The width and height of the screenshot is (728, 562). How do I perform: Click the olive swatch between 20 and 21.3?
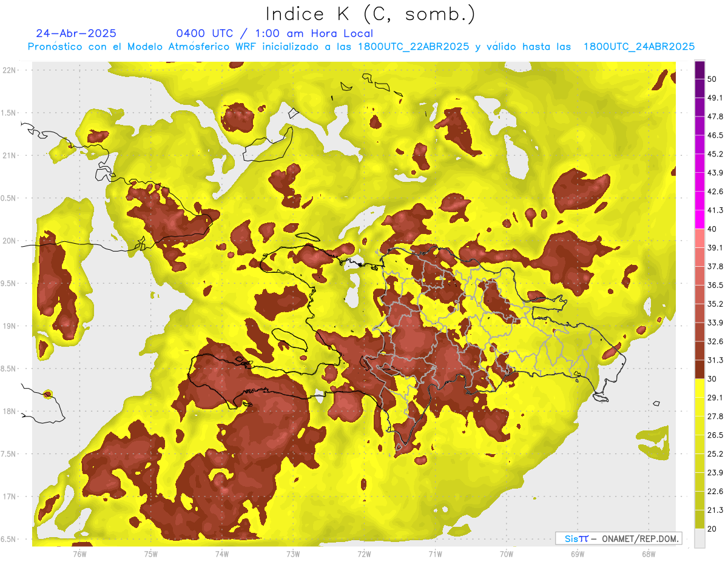click(699, 520)
